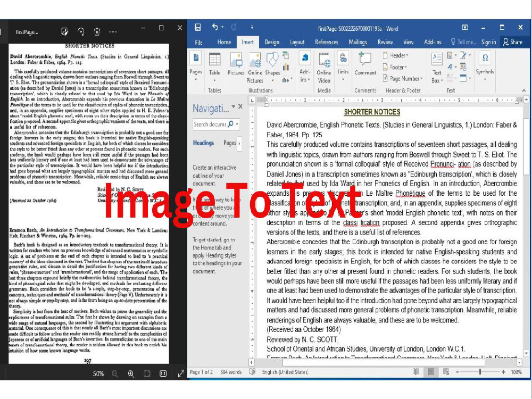Click the Edit icon in Photos viewer
This screenshot has height=399, width=532.
click(x=64, y=31)
